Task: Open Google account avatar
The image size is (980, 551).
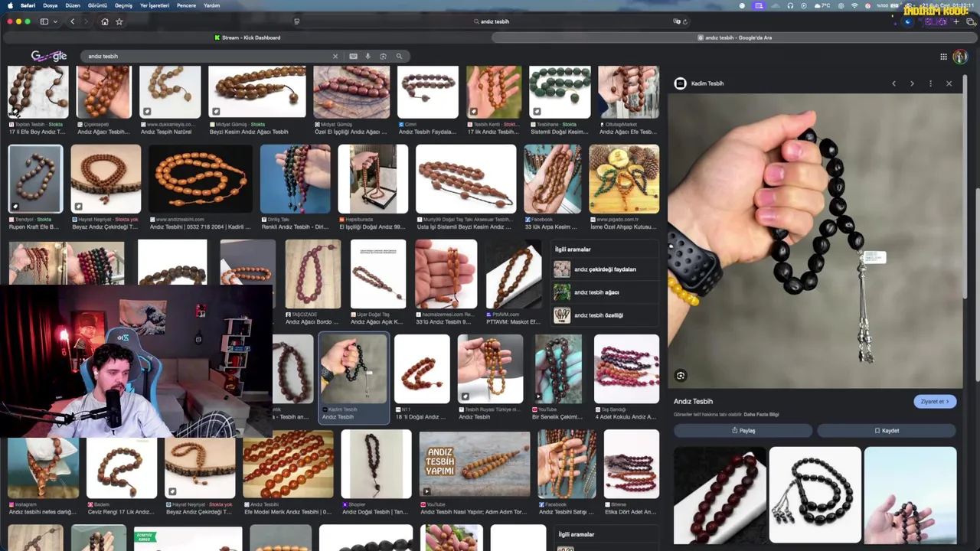Action: pos(960,57)
